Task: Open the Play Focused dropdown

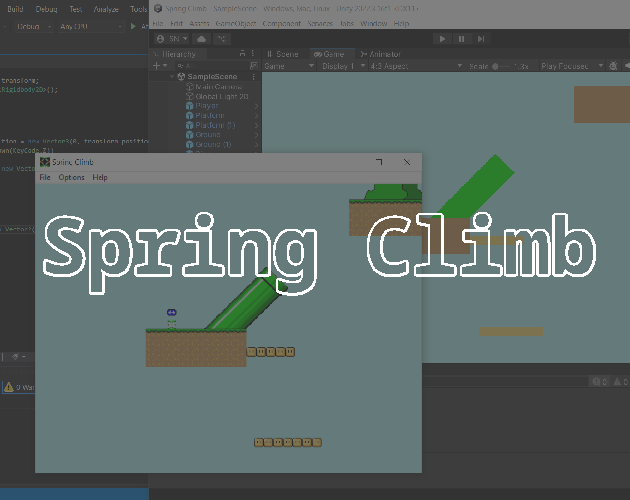Action: 572,66
